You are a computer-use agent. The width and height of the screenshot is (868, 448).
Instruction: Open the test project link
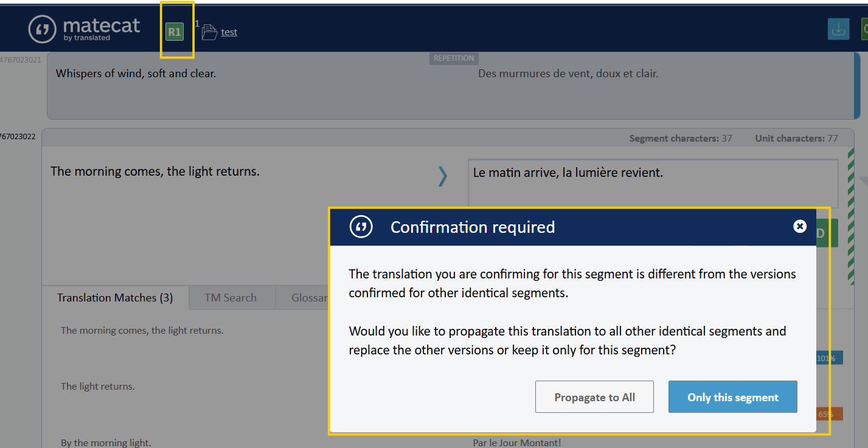[229, 32]
